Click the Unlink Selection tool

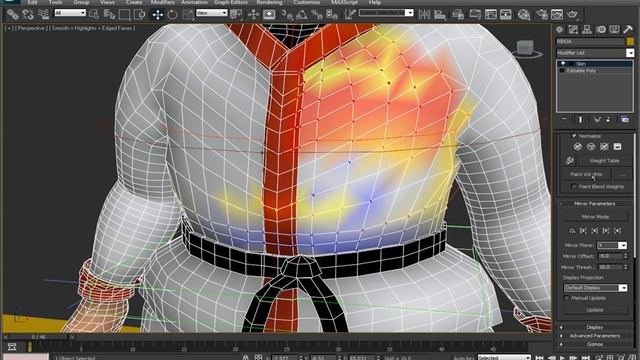click(28, 15)
